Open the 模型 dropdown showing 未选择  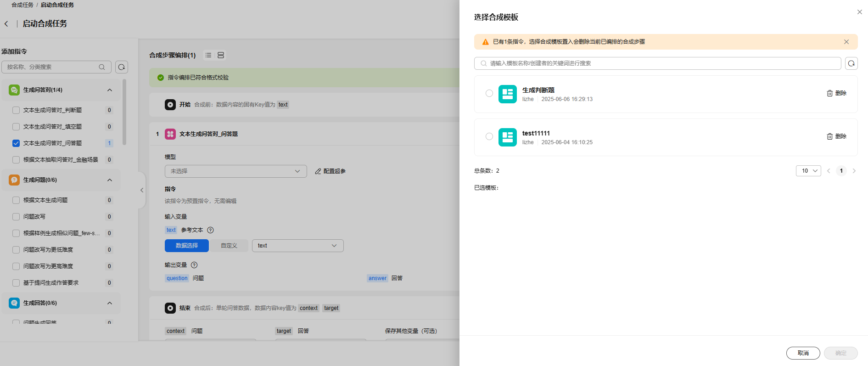pyautogui.click(x=235, y=171)
